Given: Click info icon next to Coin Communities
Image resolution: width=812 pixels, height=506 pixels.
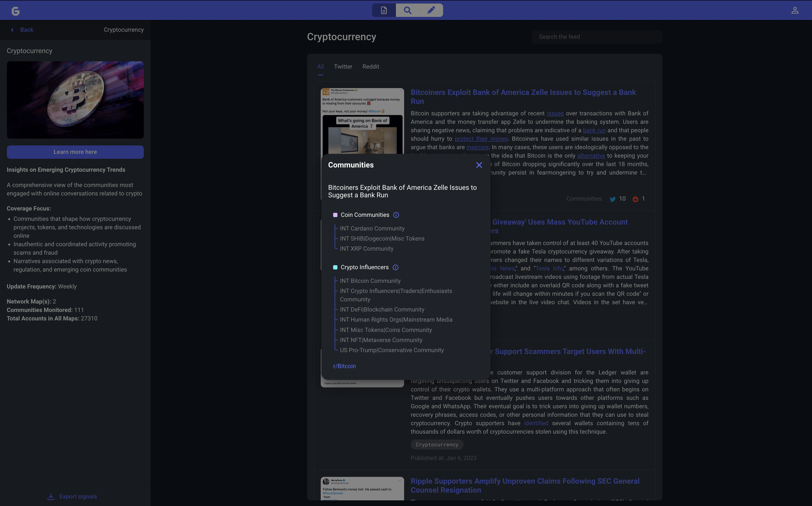Looking at the screenshot, I should tap(396, 215).
